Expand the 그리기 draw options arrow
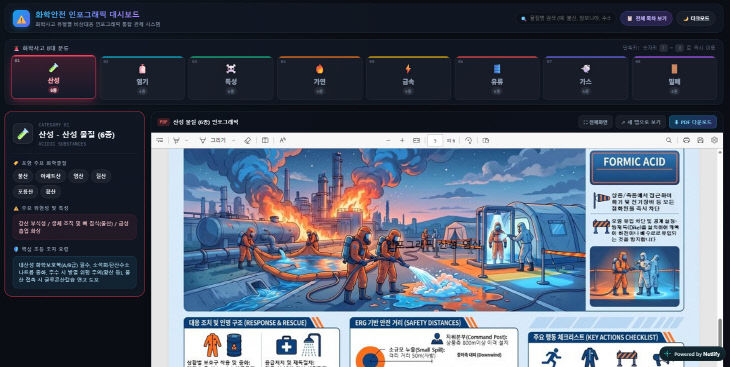Image resolution: width=730 pixels, height=367 pixels. 234,140
